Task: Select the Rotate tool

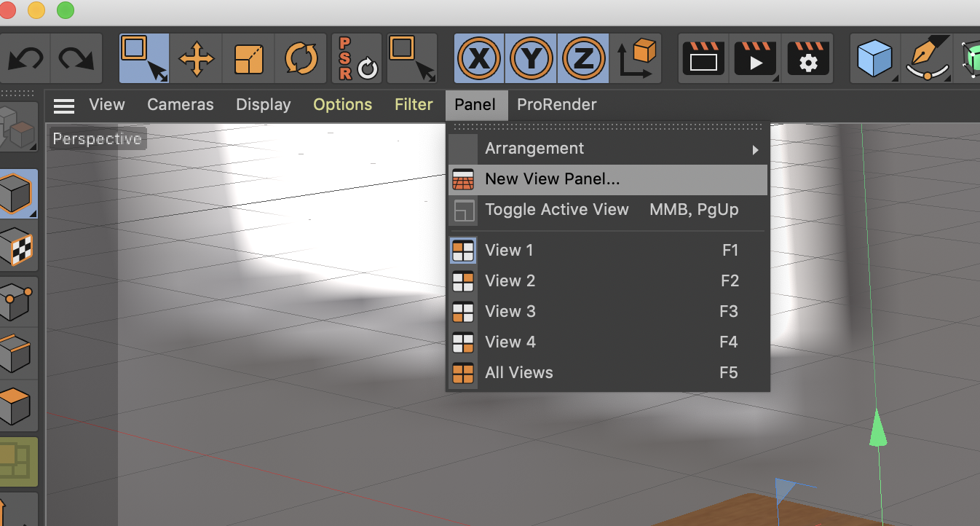Action: (299, 58)
